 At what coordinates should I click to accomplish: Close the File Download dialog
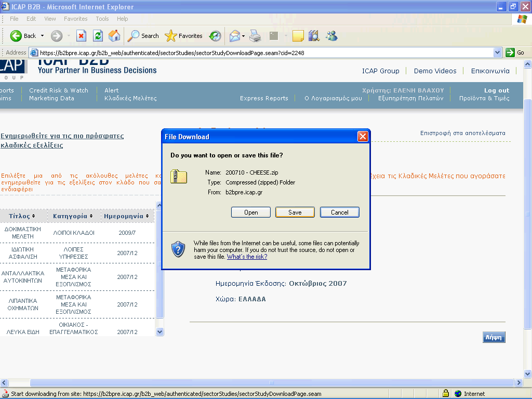click(363, 137)
